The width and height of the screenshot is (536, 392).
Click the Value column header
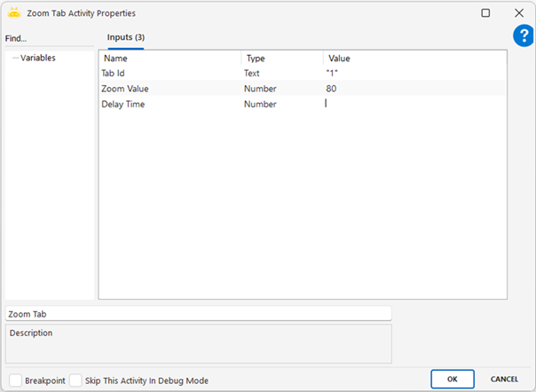point(414,59)
